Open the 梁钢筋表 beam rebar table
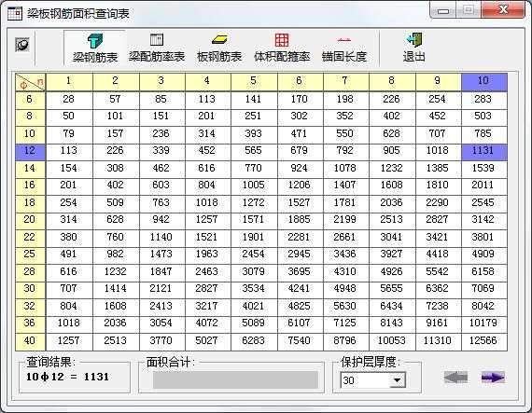Screen dimensions: 532x413 click(x=94, y=48)
